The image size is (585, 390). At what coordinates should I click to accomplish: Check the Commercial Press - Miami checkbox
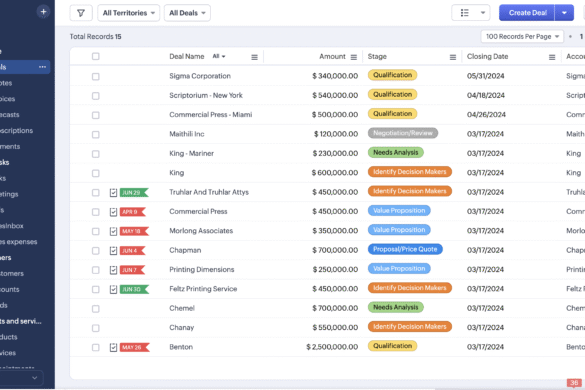tap(96, 115)
